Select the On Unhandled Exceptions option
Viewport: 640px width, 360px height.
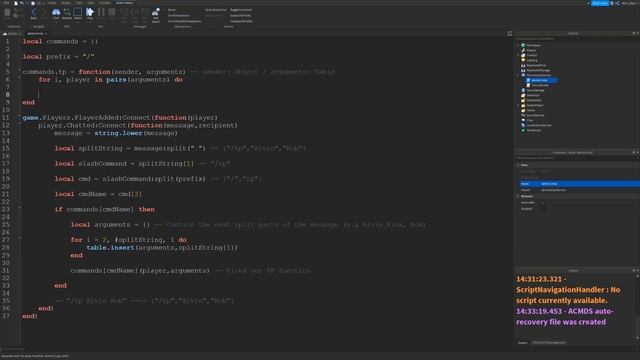pyautogui.click(x=184, y=21)
